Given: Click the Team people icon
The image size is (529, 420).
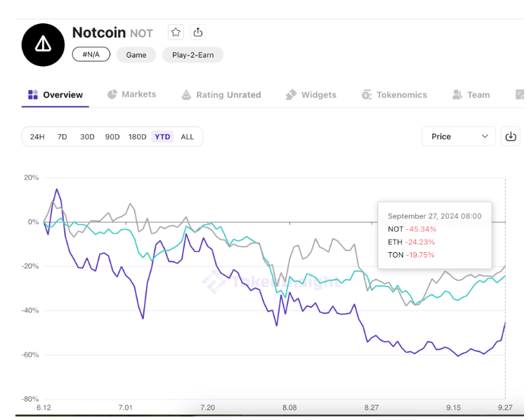Looking at the screenshot, I should 457,95.
